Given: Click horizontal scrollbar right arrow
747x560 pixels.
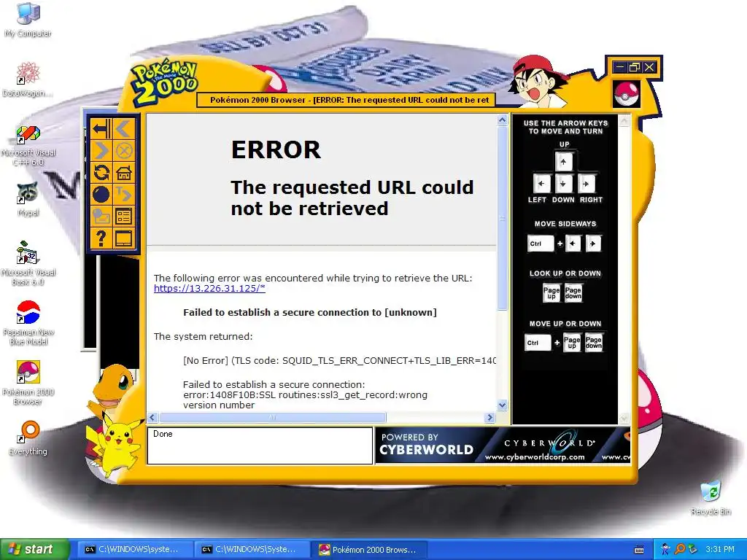Looking at the screenshot, I should click(489, 418).
